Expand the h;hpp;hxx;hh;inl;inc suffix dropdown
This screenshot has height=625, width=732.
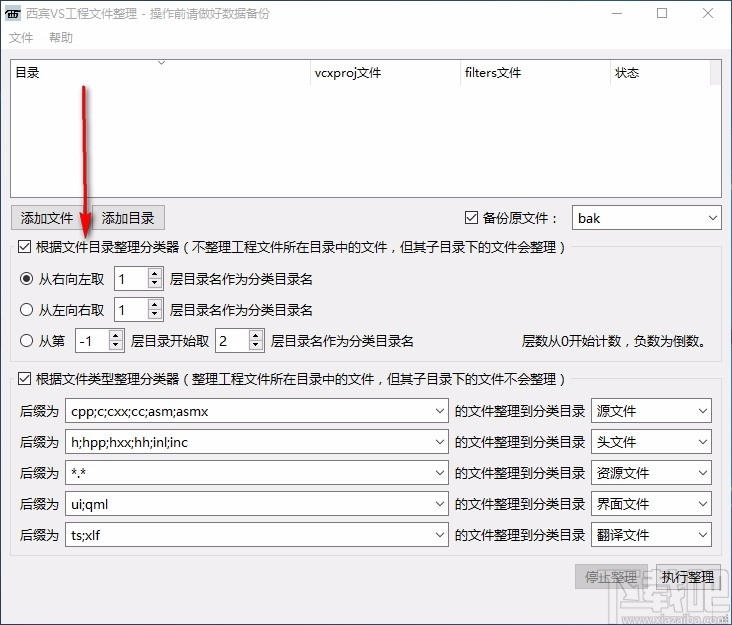[439, 442]
